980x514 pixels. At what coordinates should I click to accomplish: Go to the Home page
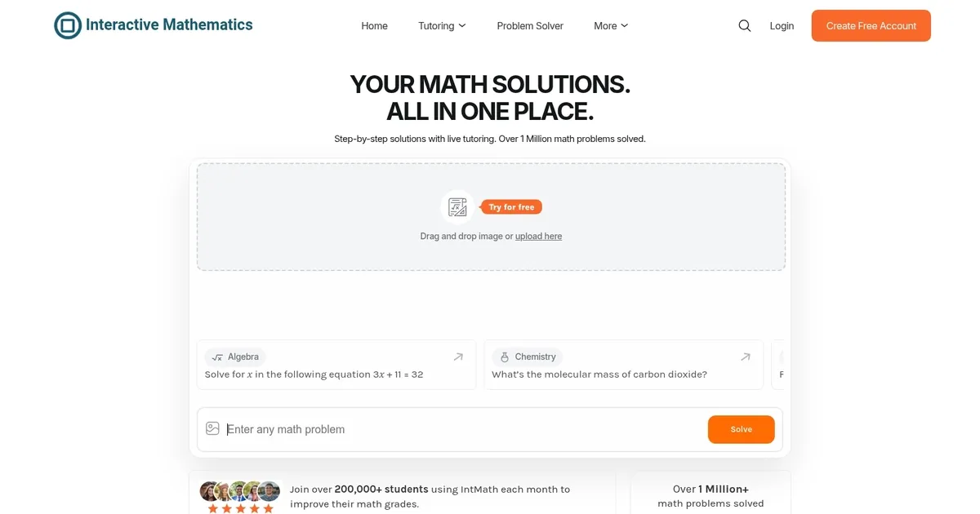(374, 26)
